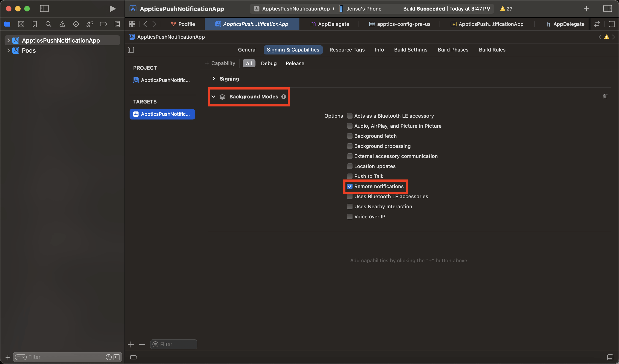Open the Podfile editor tab
This screenshot has width=619, height=364.
(183, 24)
